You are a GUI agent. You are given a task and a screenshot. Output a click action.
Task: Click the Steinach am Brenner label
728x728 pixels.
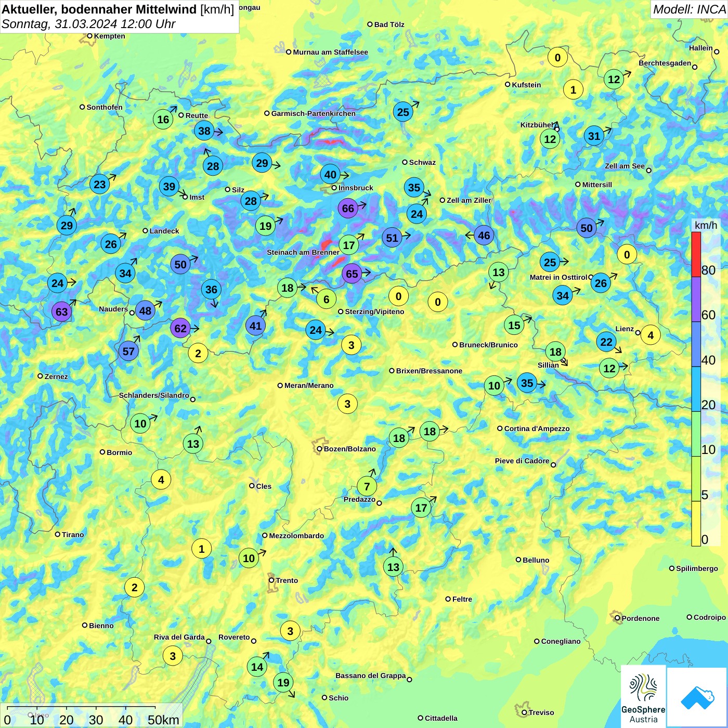click(303, 252)
